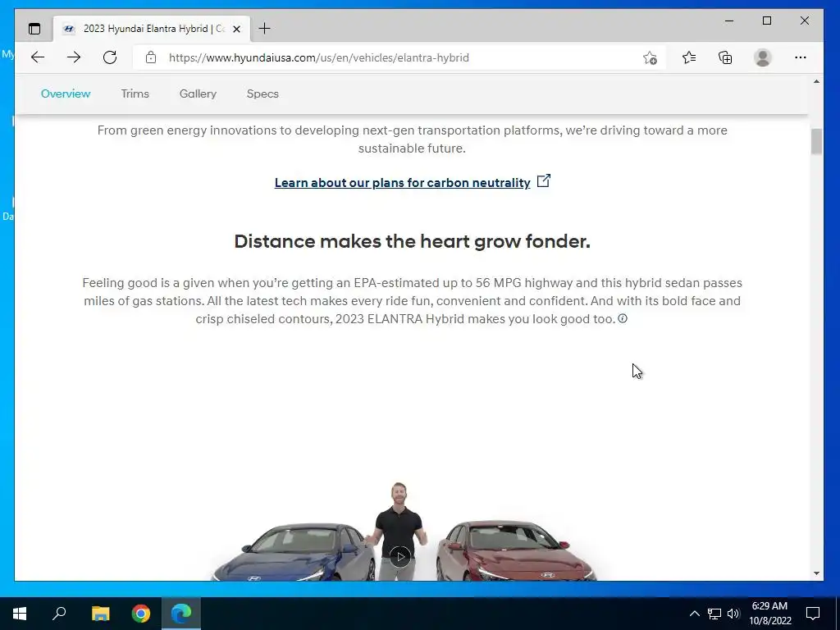Screen dimensions: 840x630
Task: Follow the carbon neutrality plans link
Action: coord(402,182)
